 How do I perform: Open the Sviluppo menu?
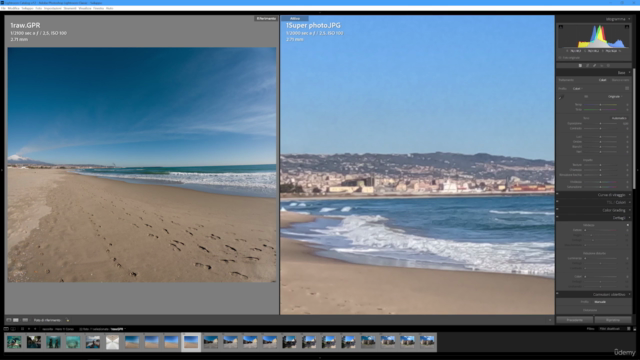click(x=27, y=8)
